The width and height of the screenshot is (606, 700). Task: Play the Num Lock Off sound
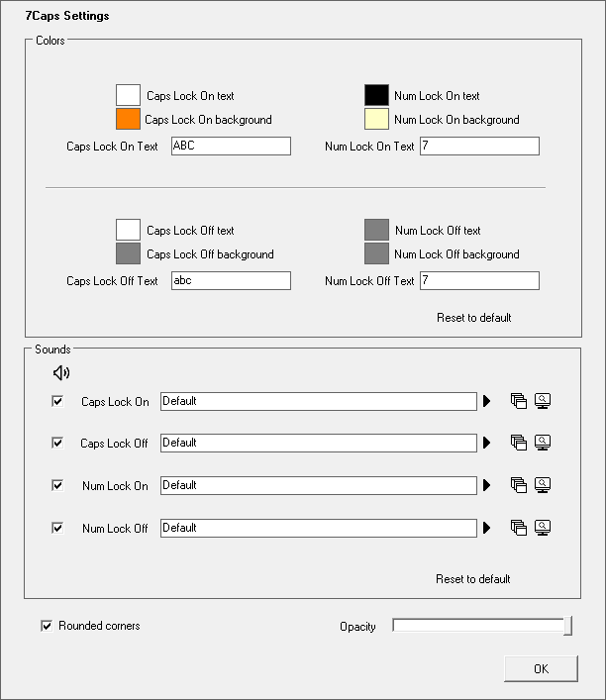(486, 528)
